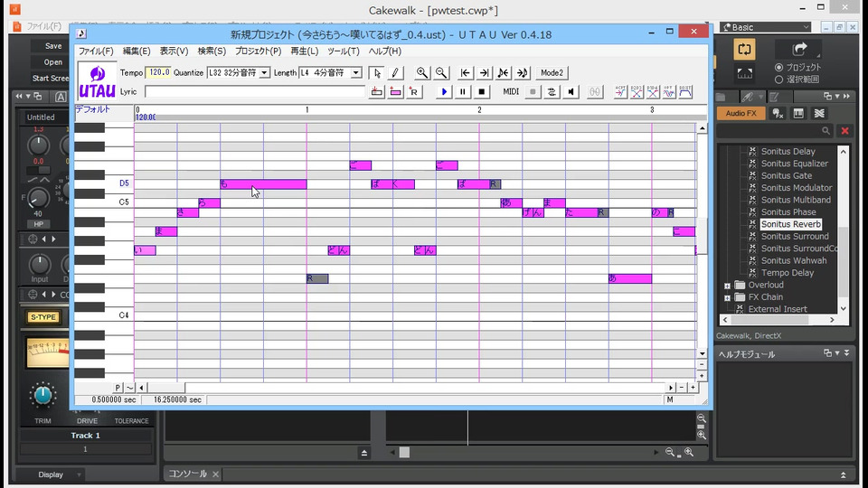
Task: Click the Cakewalk export share icon
Action: pyautogui.click(x=799, y=49)
